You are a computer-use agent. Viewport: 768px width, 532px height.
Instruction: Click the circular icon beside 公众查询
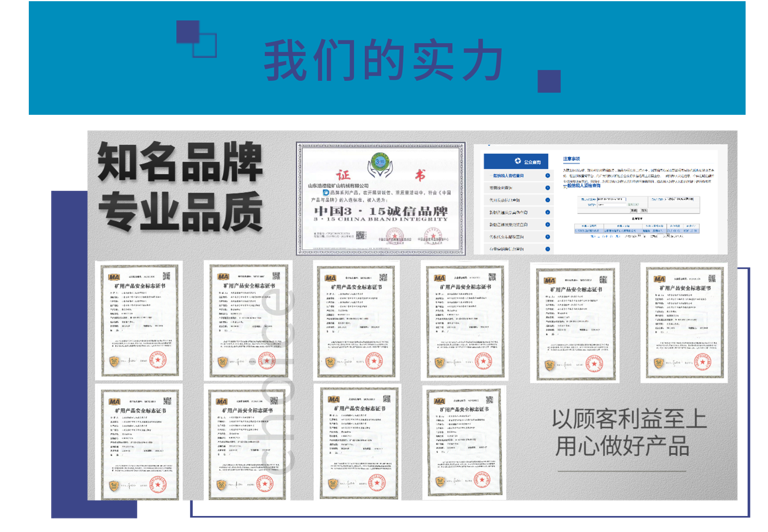tap(518, 161)
